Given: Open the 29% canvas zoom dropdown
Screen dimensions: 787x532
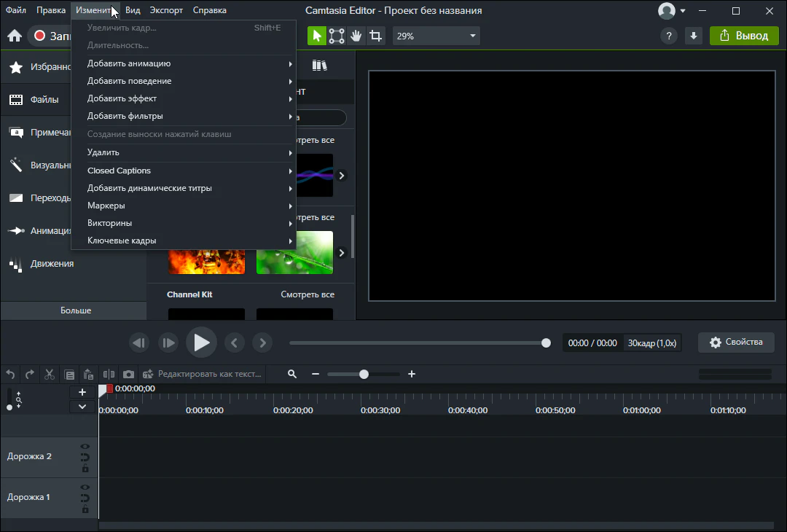Looking at the screenshot, I should [436, 36].
